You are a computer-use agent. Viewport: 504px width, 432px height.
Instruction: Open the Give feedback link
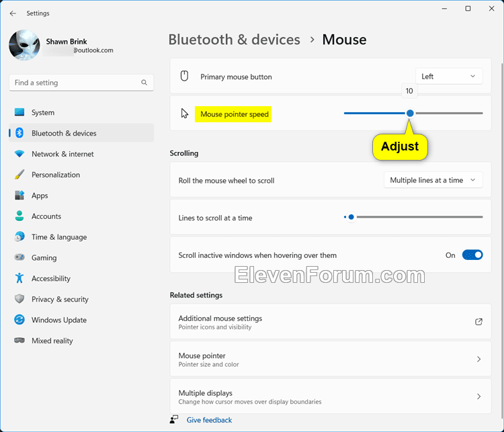(209, 420)
